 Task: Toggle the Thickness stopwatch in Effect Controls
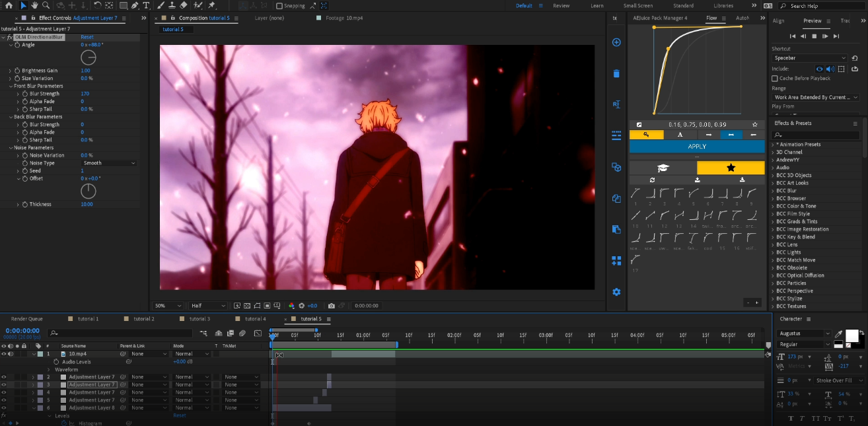pos(25,205)
